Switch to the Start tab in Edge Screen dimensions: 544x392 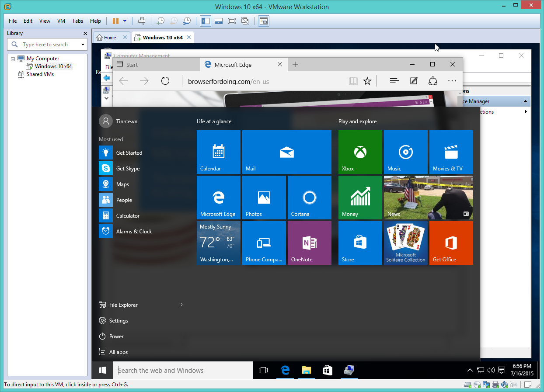[157, 65]
